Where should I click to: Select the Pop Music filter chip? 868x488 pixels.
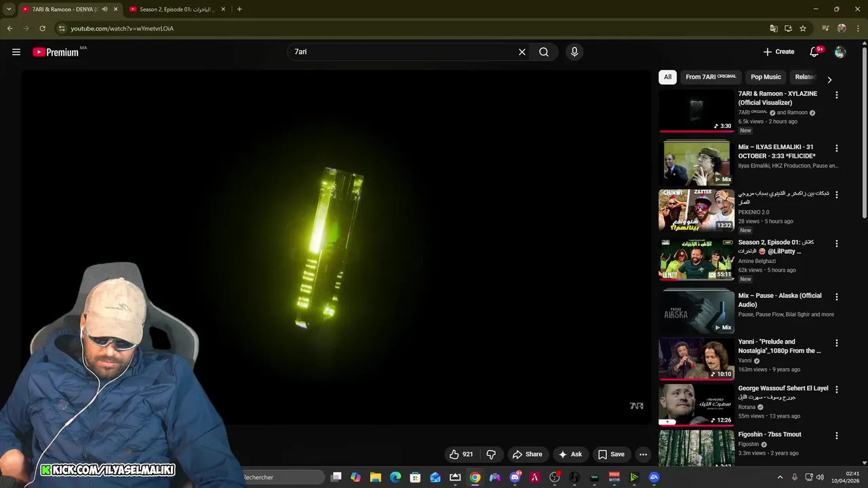(x=766, y=77)
